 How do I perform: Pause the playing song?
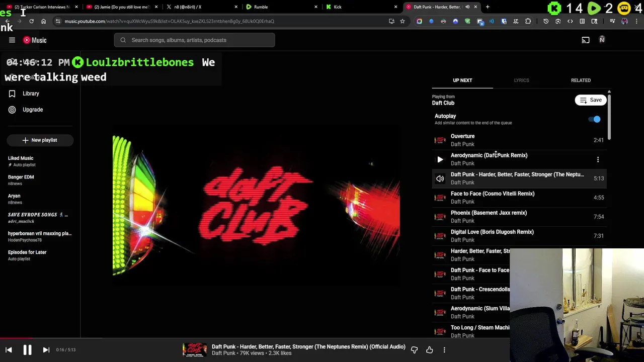[27, 350]
